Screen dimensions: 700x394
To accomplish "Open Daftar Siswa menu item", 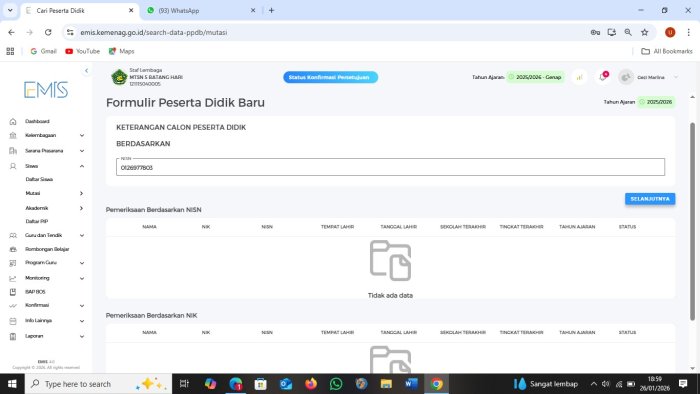I will (x=39, y=179).
